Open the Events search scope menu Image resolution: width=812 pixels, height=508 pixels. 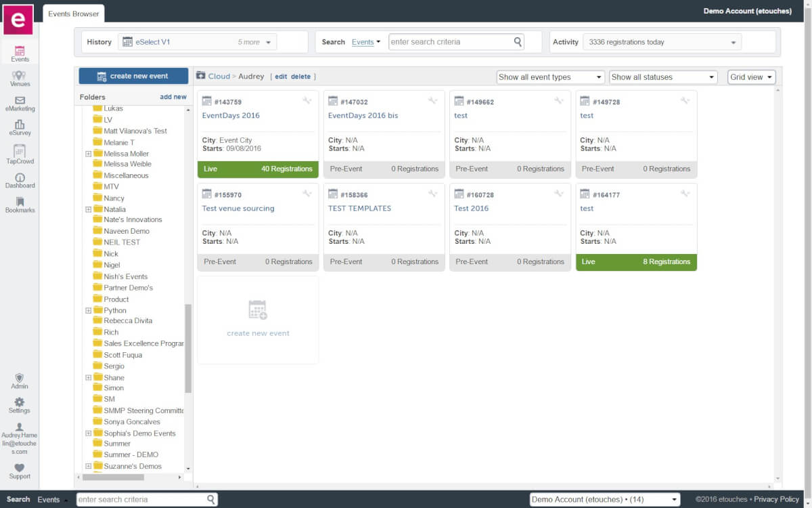tap(365, 41)
